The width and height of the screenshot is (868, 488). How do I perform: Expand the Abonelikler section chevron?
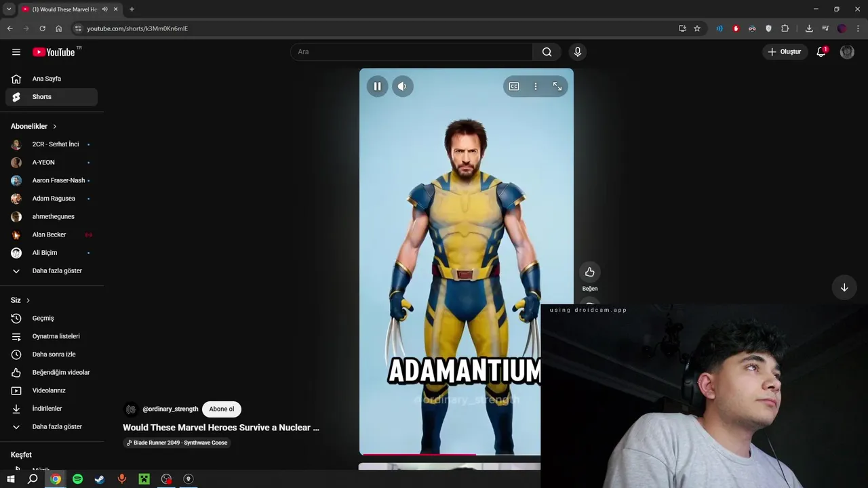[55, 127]
